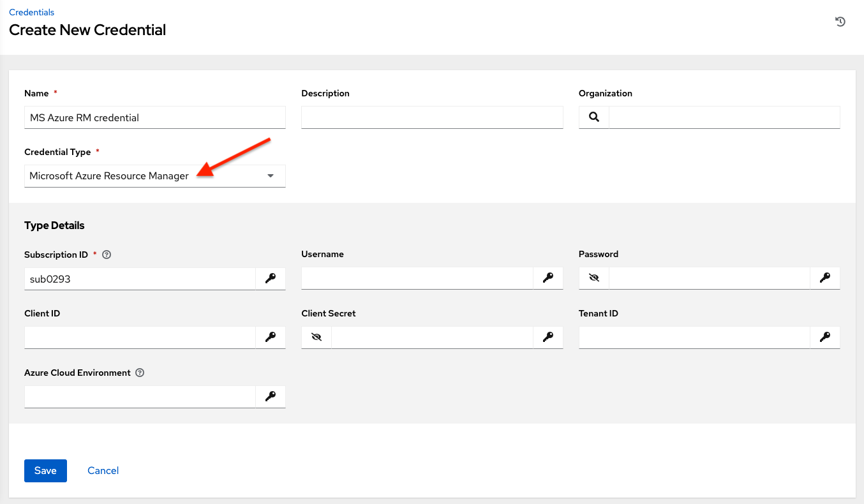Toggle Client Secret visibility with the eye icon
This screenshot has height=504, width=864.
[x=316, y=337]
